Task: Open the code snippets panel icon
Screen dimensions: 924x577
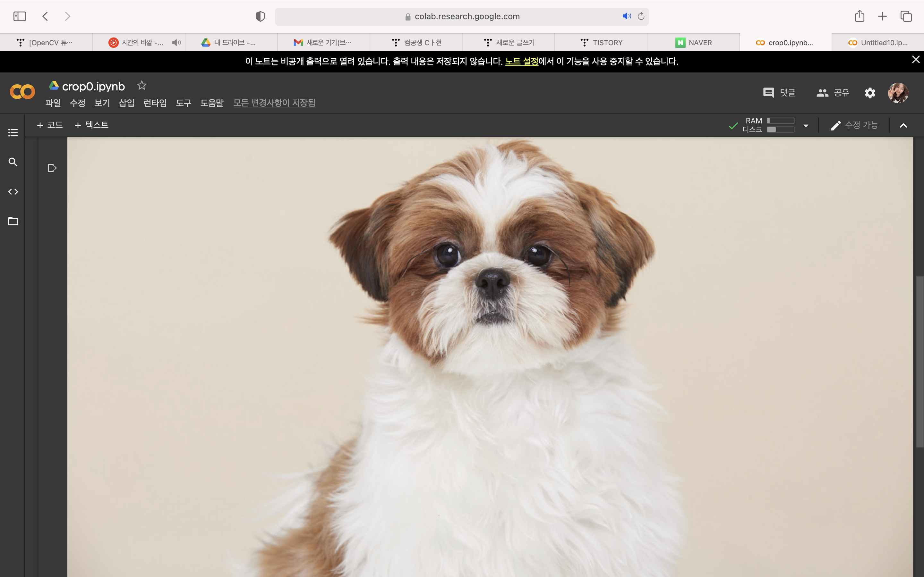Action: click(13, 192)
